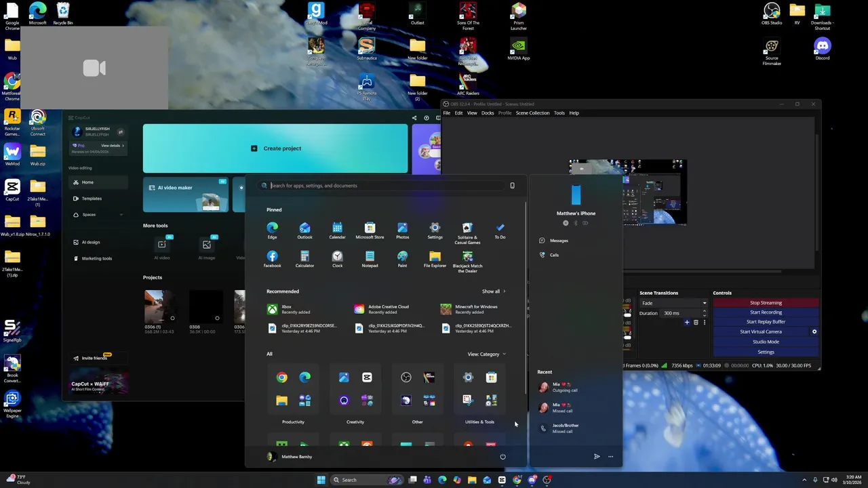Click Duration stepper arrows in OBS
The image size is (868, 488).
click(704, 313)
